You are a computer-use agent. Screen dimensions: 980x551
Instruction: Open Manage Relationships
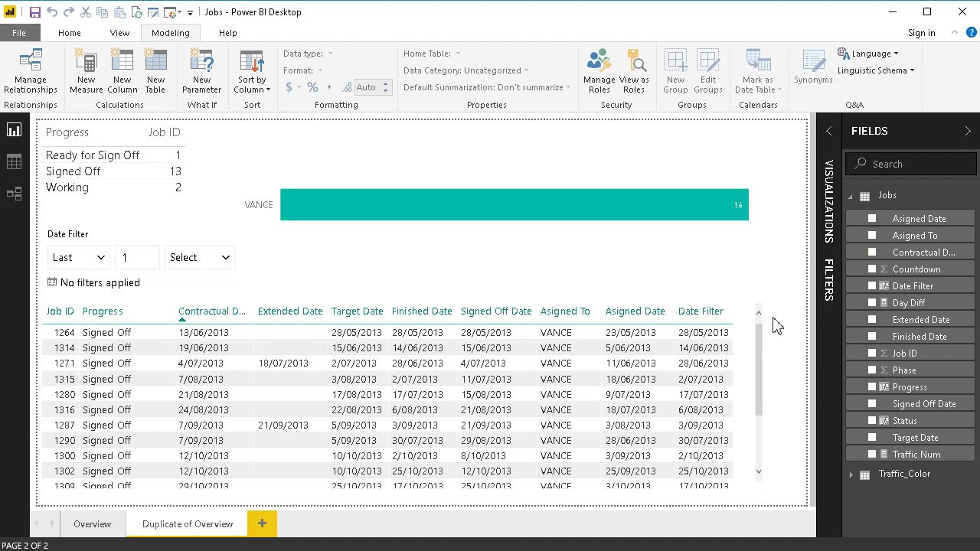click(x=31, y=71)
